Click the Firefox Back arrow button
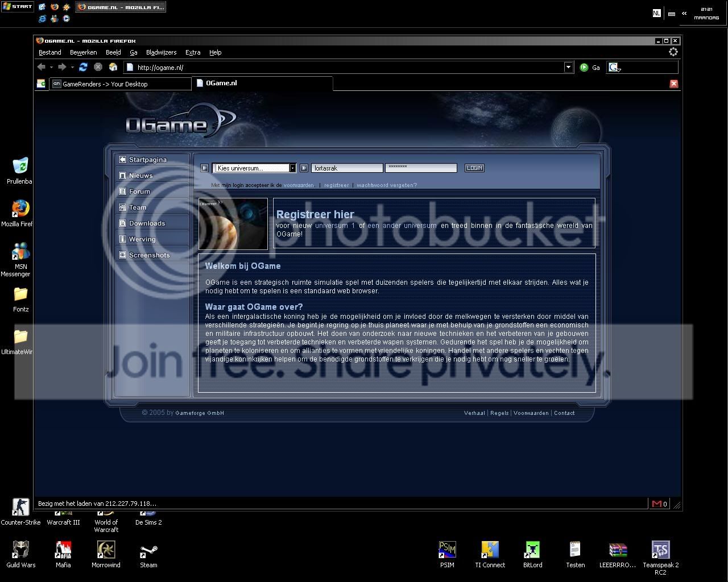The image size is (728, 582). [42, 67]
